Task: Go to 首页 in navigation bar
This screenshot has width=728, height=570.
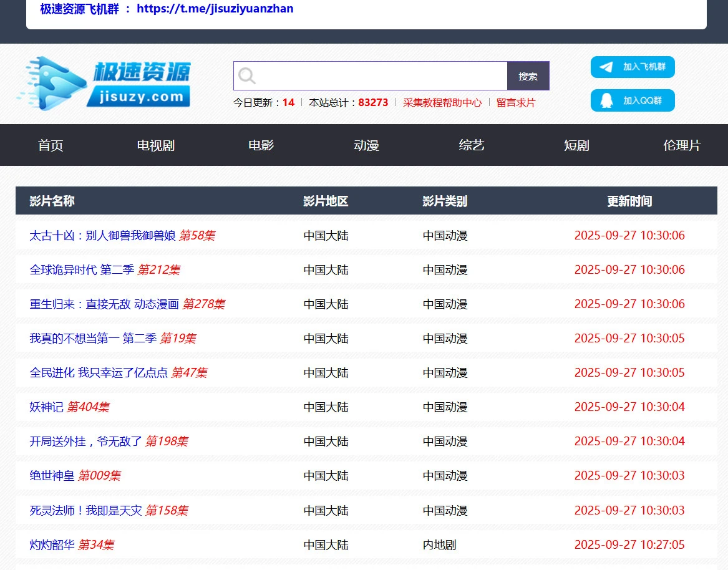Action: click(51, 145)
